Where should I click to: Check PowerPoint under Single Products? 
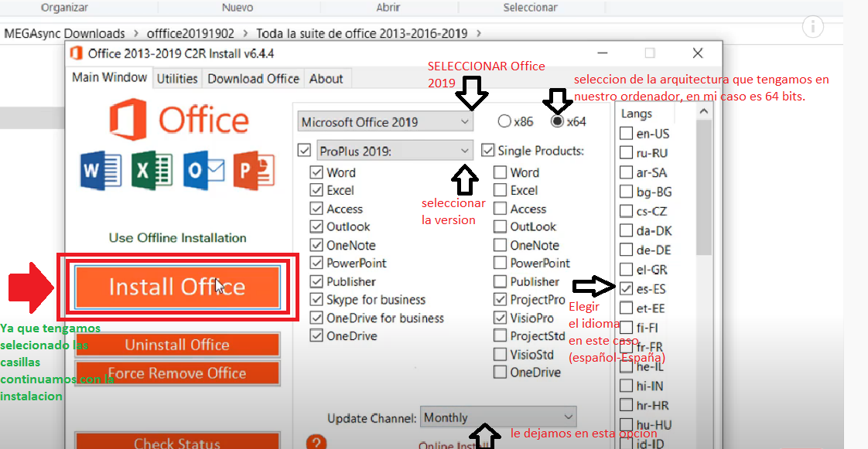tap(500, 264)
